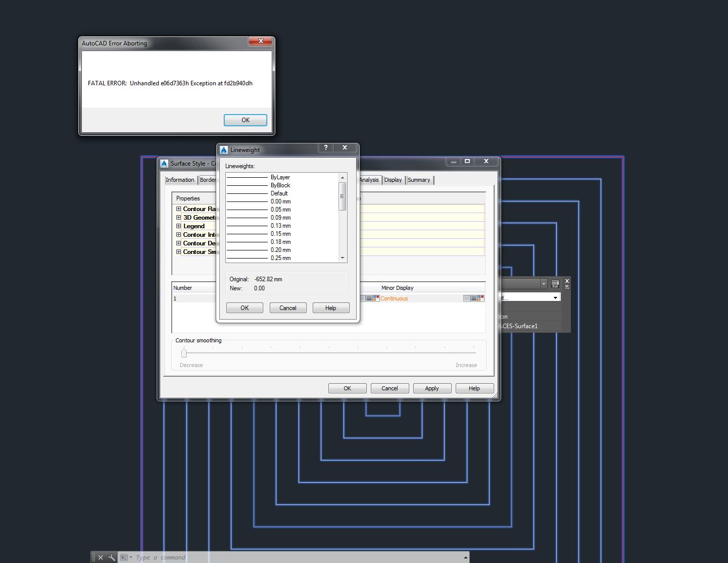Click lineweight lines icon just left of Continuous
The width and height of the screenshot is (728, 563).
(x=369, y=298)
